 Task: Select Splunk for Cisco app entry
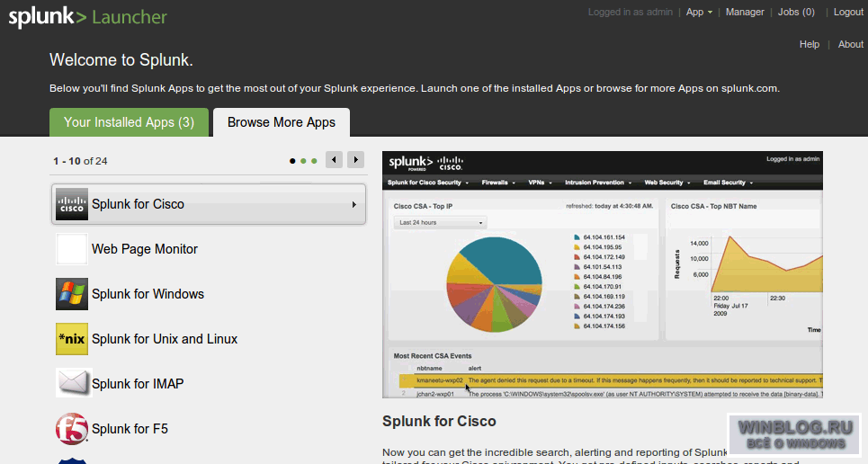pos(209,204)
